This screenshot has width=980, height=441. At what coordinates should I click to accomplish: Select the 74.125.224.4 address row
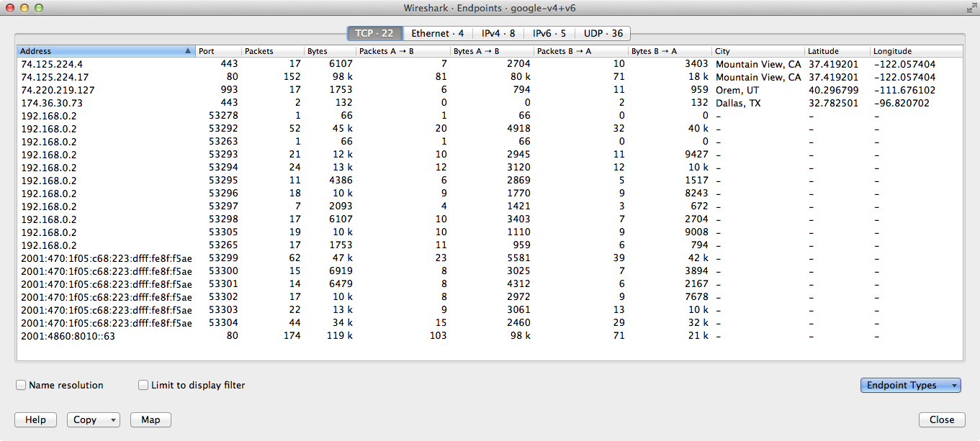pos(490,64)
